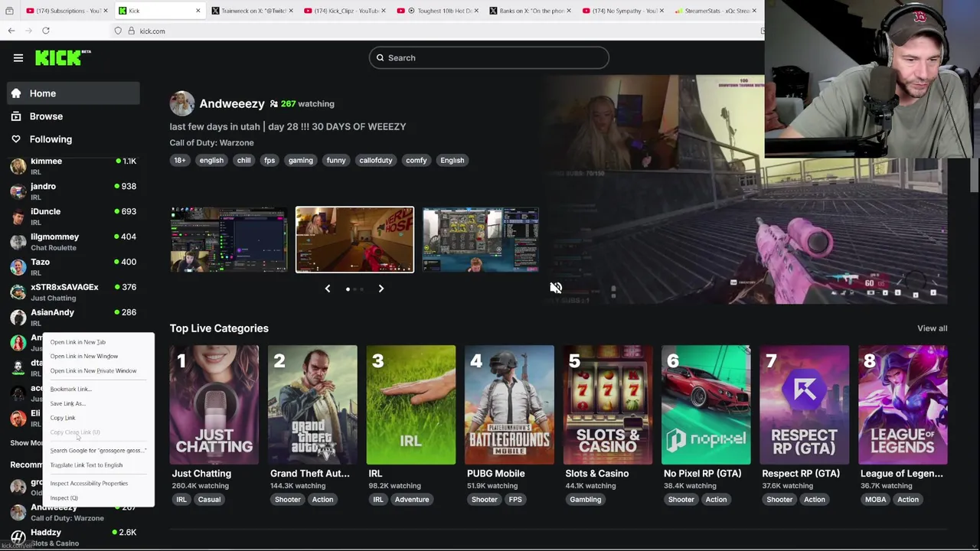
Task: Click the Browse icon in the sidebar
Action: [x=16, y=116]
